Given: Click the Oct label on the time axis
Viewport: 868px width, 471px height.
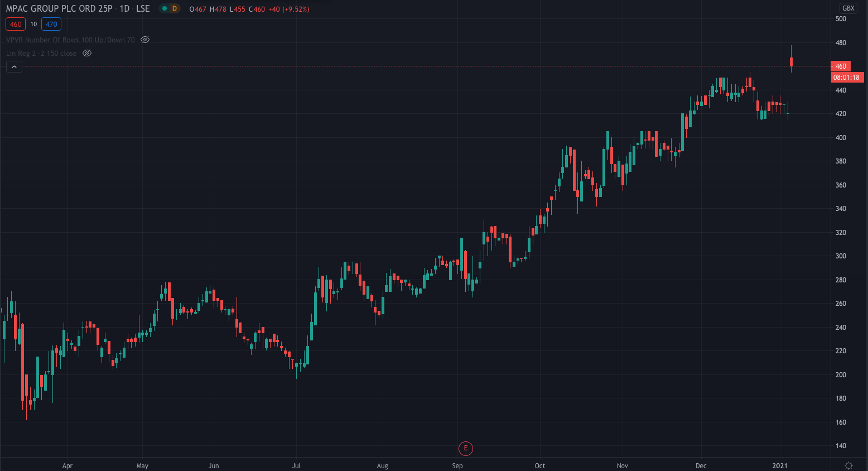Looking at the screenshot, I should 539,465.
